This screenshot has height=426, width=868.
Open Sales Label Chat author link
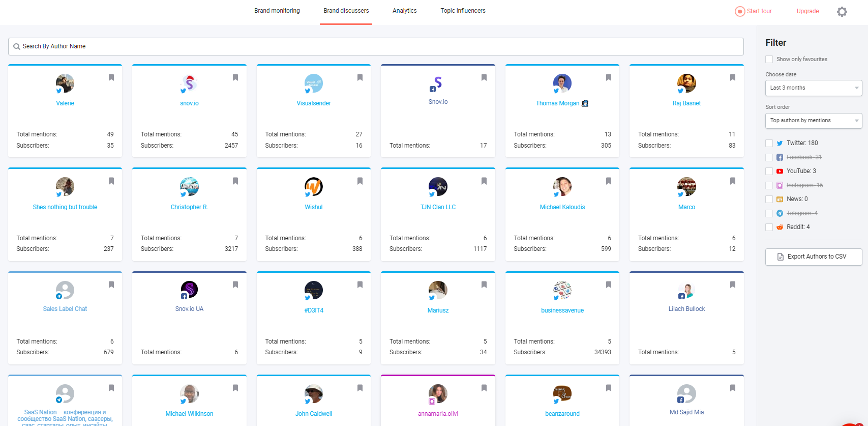pos(65,309)
